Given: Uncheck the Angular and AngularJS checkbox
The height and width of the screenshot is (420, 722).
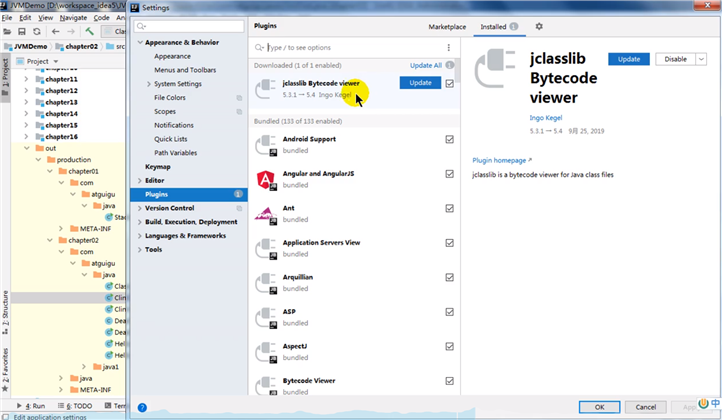Looking at the screenshot, I should 449,174.
